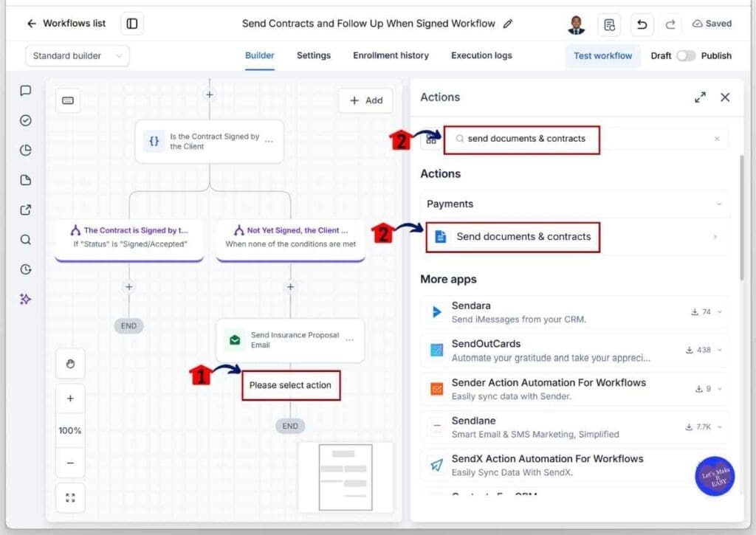Screen dimensions: 756x535
Task: Select SendX Action Automation For Workflows
Action: pos(574,465)
